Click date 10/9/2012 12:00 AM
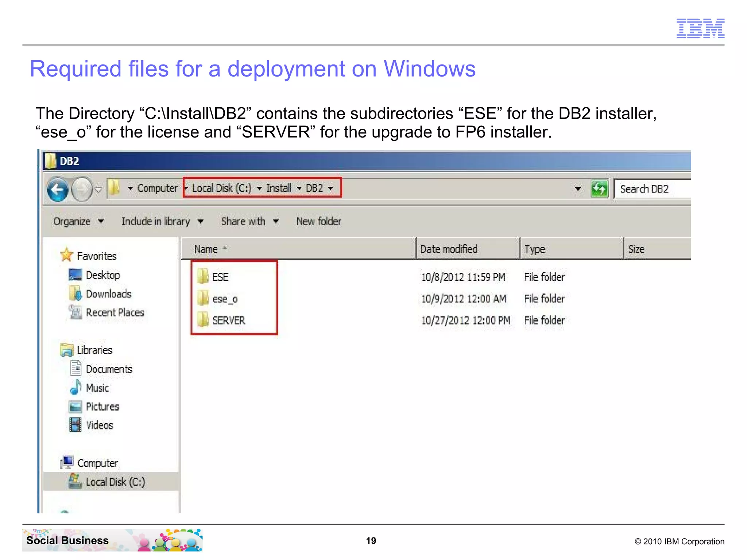This screenshot has width=747, height=560. click(x=464, y=299)
